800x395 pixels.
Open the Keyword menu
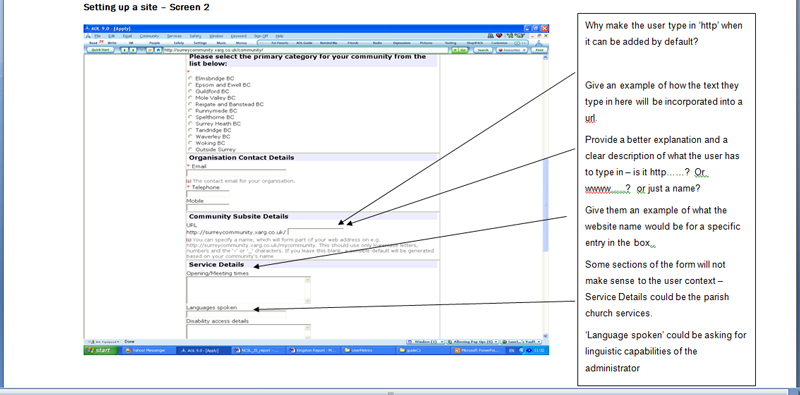tap(239, 36)
